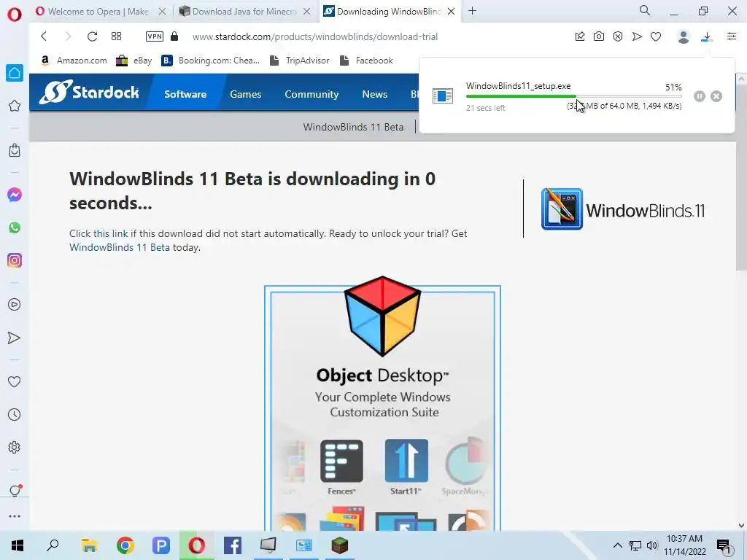Open Windows notification center
The height and width of the screenshot is (560, 747).
(724, 545)
